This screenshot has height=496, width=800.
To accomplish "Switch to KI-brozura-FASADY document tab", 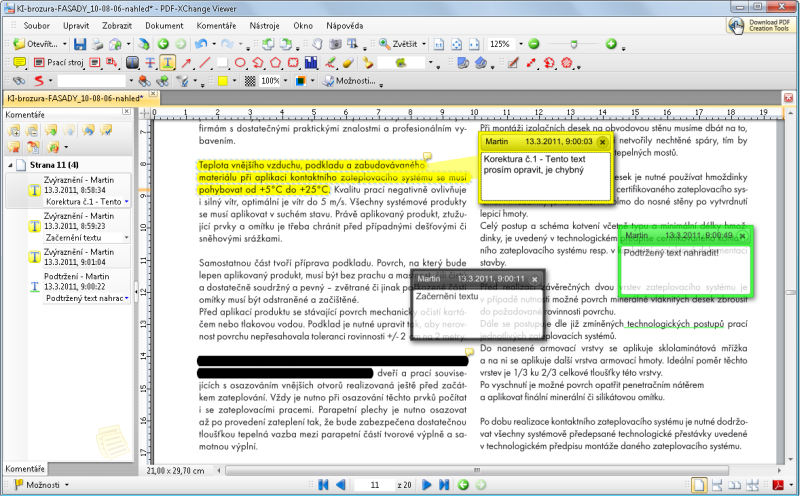I will pos(77,98).
